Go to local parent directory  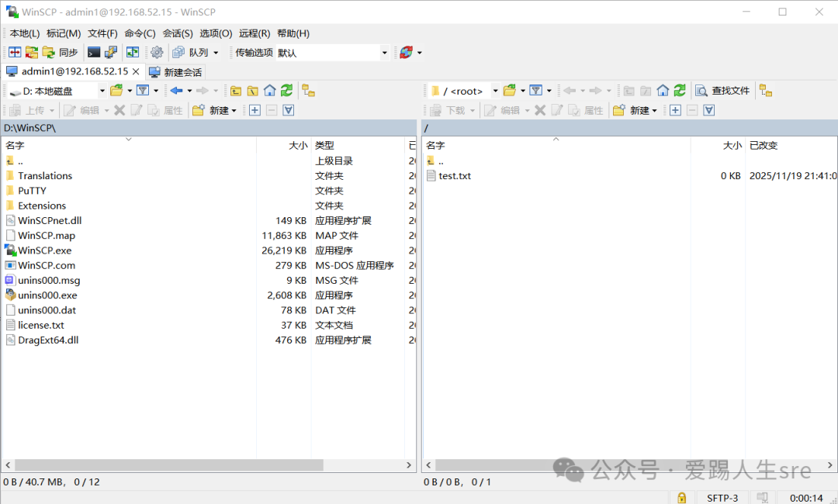235,91
